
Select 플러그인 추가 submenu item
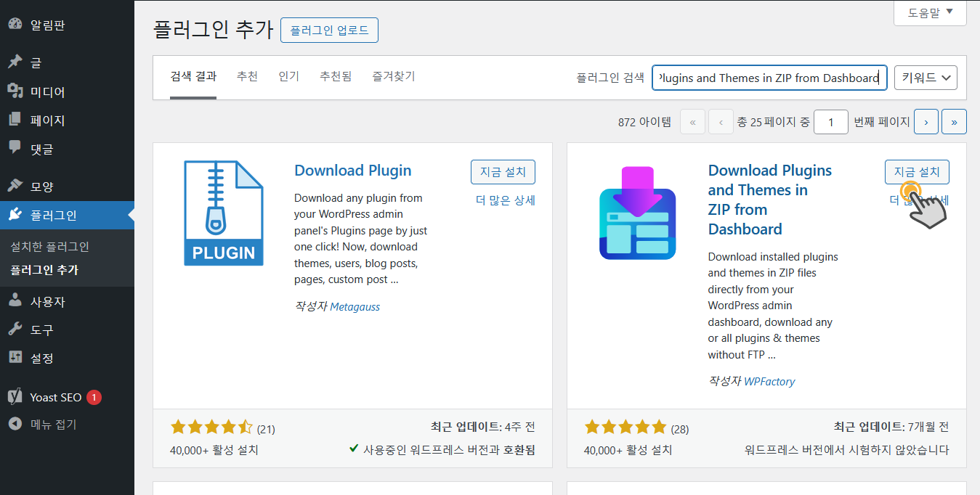(44, 270)
